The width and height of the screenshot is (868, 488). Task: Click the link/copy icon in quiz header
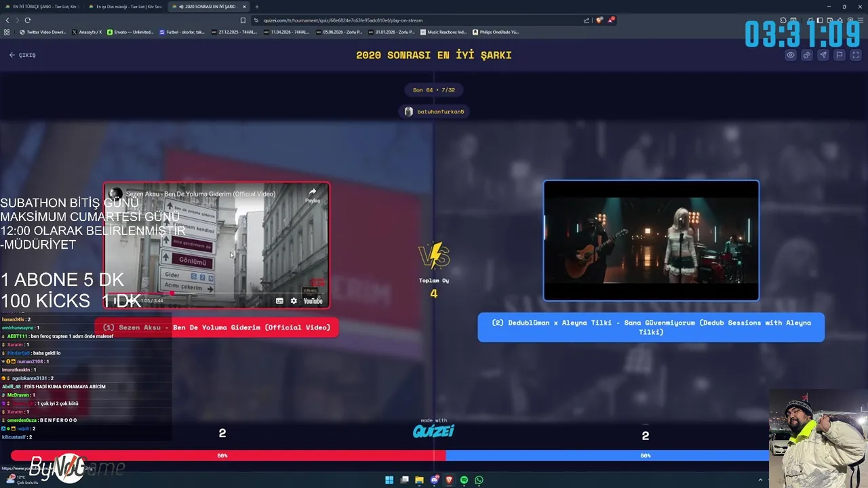click(807, 55)
